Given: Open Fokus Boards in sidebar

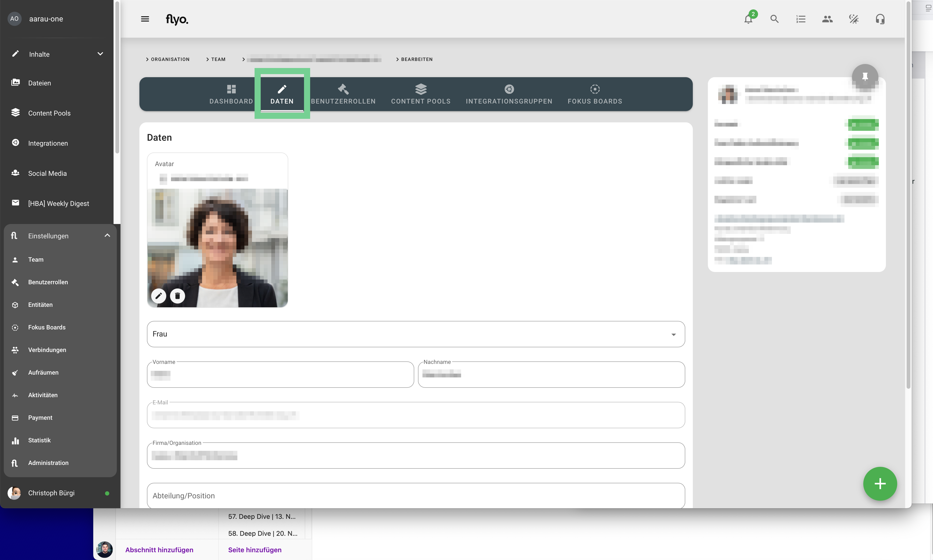Looking at the screenshot, I should point(47,327).
